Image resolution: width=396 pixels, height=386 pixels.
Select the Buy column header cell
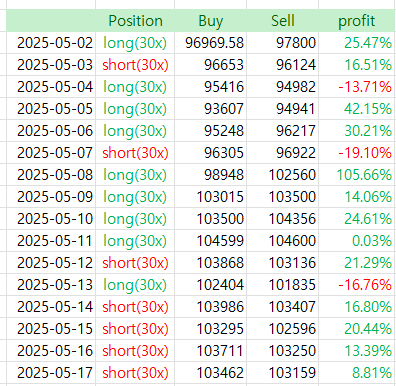[210, 21]
